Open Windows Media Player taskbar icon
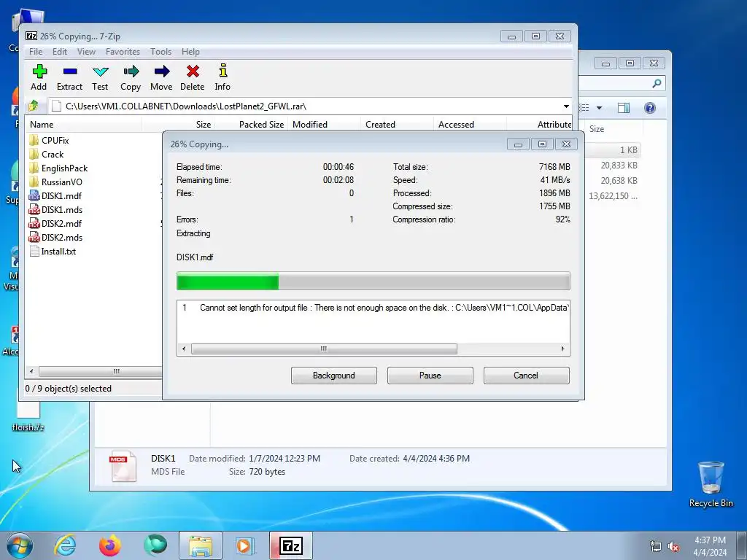The image size is (747, 560). pyautogui.click(x=245, y=545)
